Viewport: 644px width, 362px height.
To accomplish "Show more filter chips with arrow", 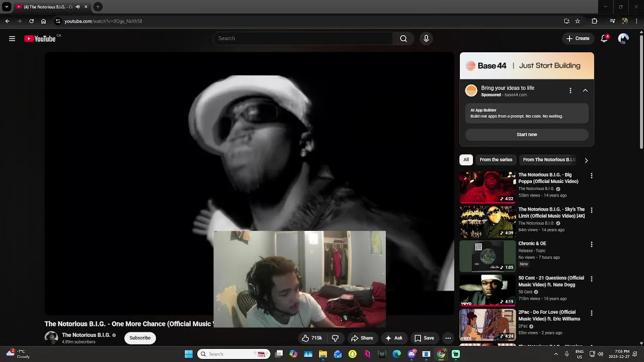I will point(586,160).
